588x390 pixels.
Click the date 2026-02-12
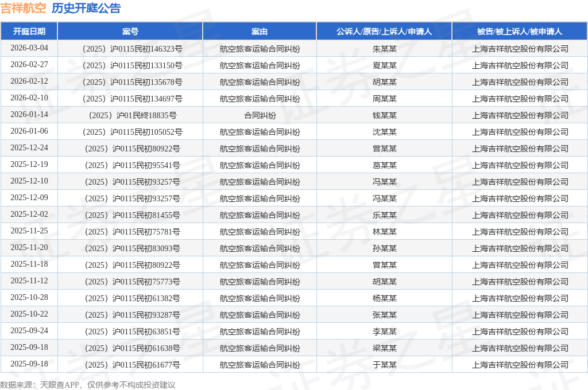click(x=29, y=81)
